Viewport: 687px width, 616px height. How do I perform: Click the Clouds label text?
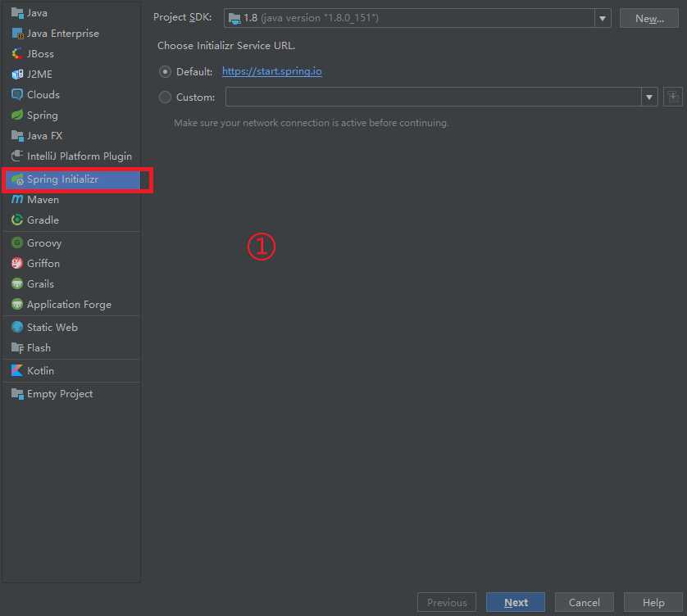(43, 94)
